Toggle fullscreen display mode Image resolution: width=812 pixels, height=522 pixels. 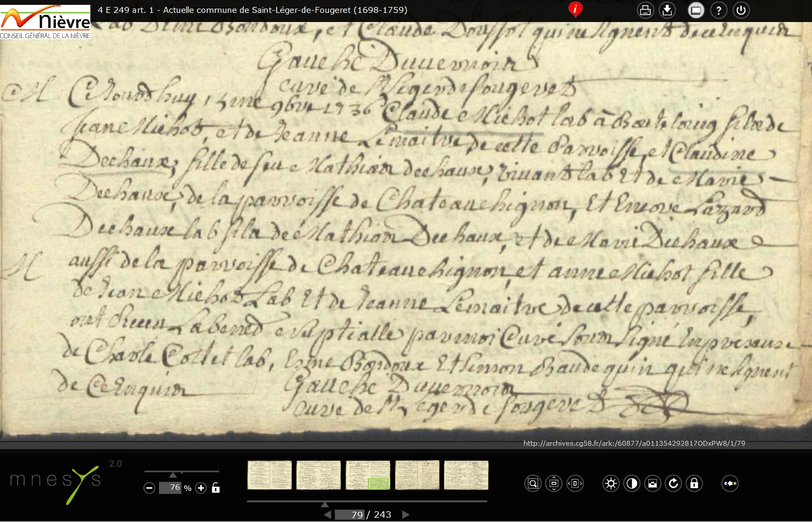tap(696, 10)
